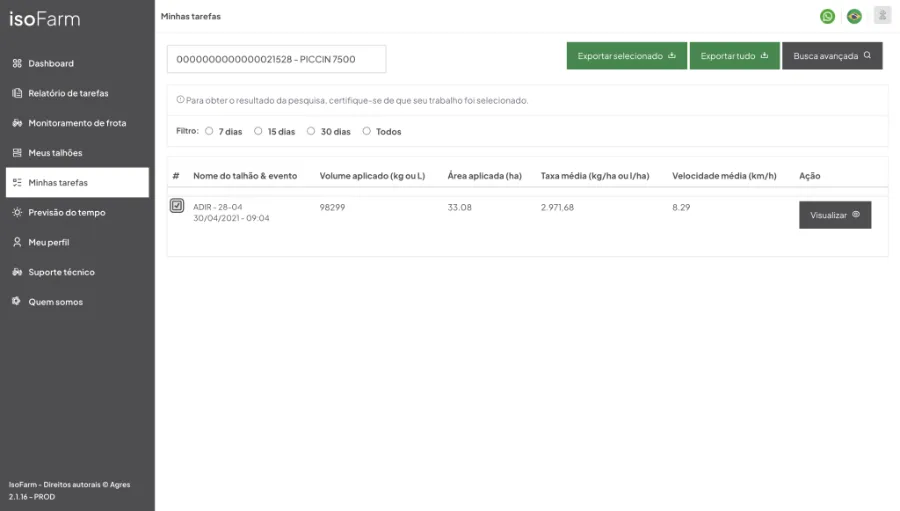Screen dimensions: 900x511
Task: Click the Previsão do tempo sun icon
Action: (x=17, y=212)
